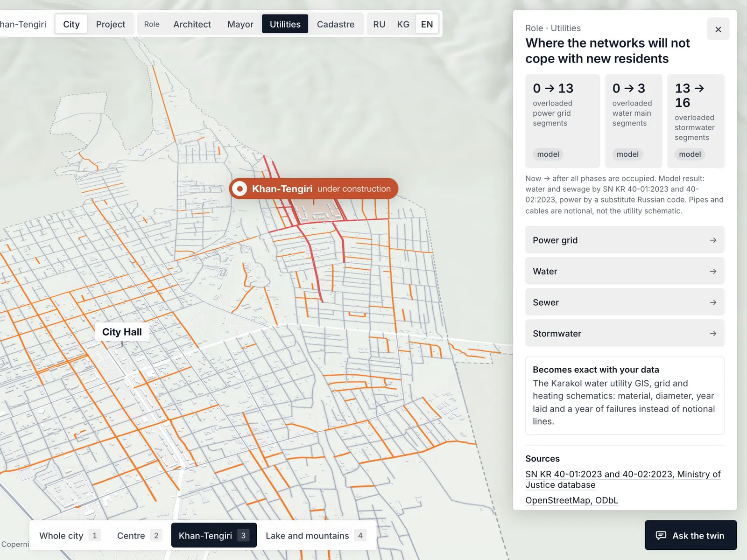Viewport: 747px width, 560px height.
Task: Select the Architect role
Action: tap(192, 24)
